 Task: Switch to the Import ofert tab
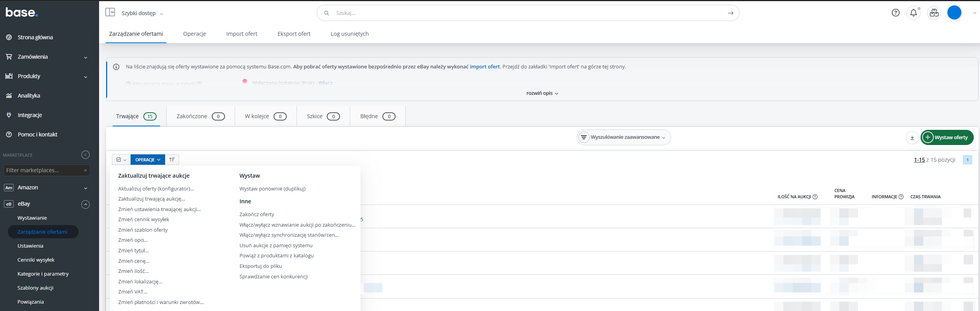tap(242, 34)
